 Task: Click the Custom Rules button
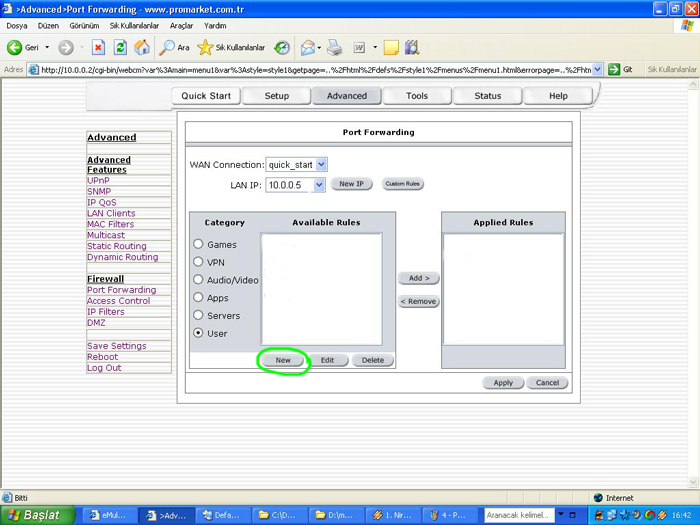403,184
